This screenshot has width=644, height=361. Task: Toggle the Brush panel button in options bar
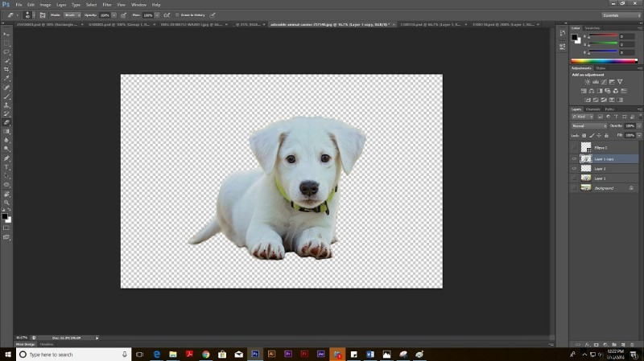[x=43, y=15]
